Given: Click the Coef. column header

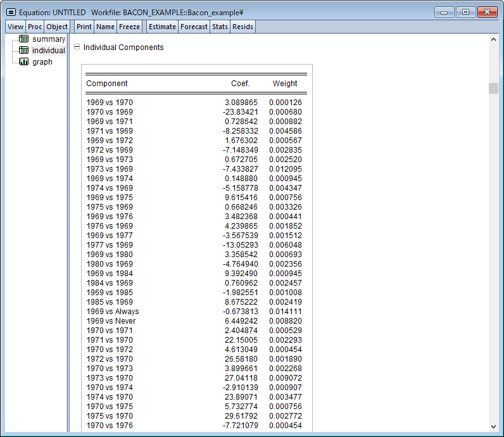Looking at the screenshot, I should [x=240, y=84].
